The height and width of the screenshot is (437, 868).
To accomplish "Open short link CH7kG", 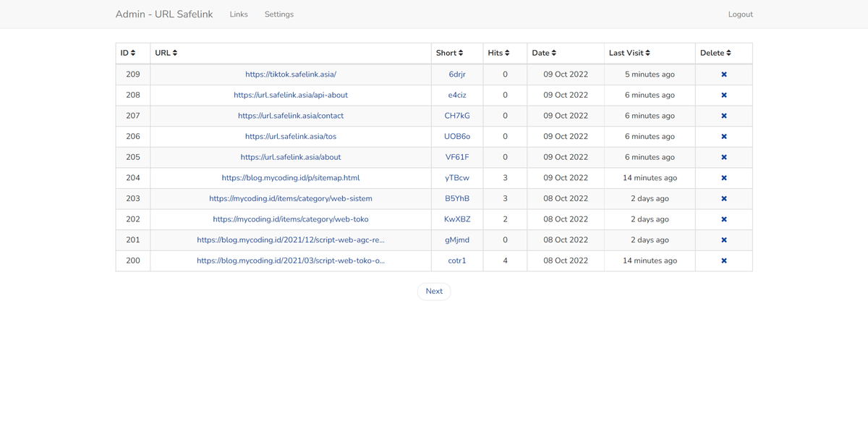I will coord(457,116).
